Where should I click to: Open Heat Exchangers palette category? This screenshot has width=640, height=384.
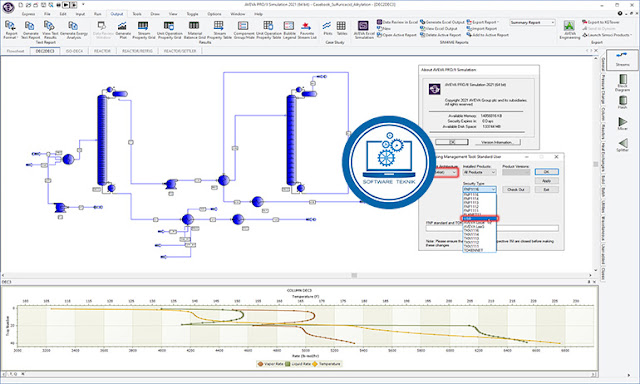tap(602, 157)
